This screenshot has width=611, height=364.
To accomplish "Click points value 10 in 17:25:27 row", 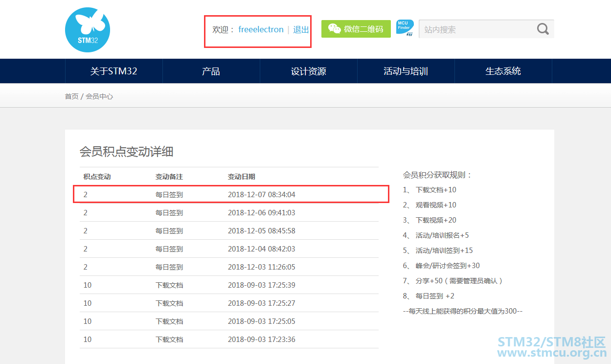I will click(x=88, y=303).
